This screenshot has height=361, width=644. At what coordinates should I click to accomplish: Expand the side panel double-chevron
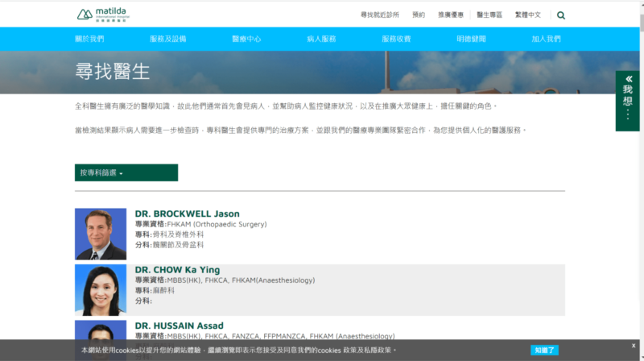[628, 79]
